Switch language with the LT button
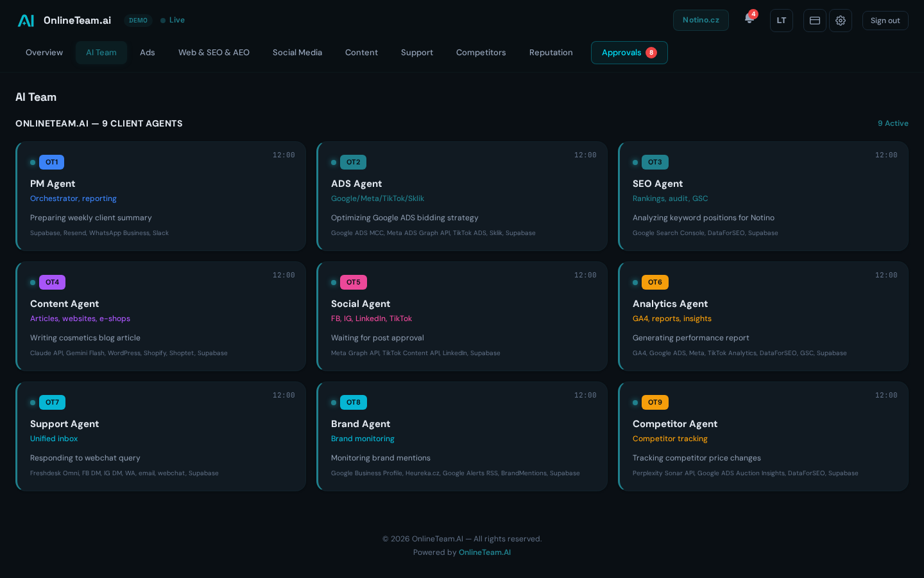Screen dimensions: 924x578 782,21
